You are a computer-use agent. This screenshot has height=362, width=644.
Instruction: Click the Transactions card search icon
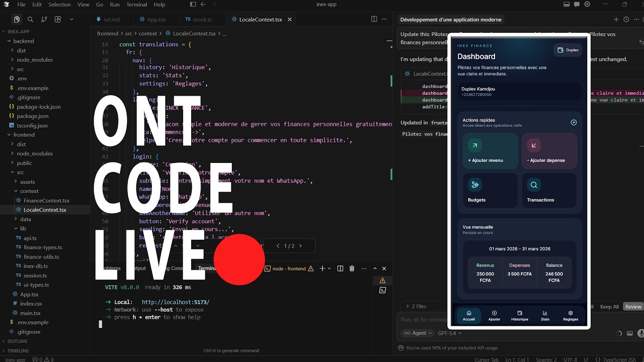pos(534,185)
